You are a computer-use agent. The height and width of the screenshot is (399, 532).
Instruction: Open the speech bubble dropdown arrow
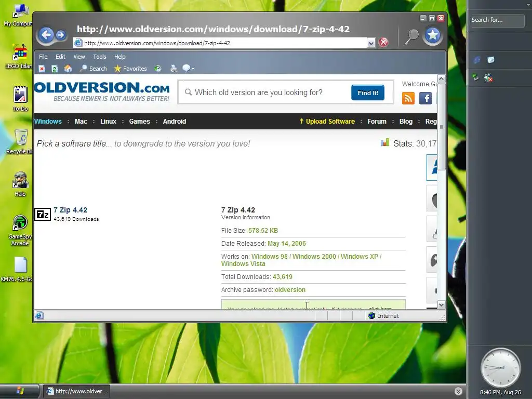tap(193, 69)
